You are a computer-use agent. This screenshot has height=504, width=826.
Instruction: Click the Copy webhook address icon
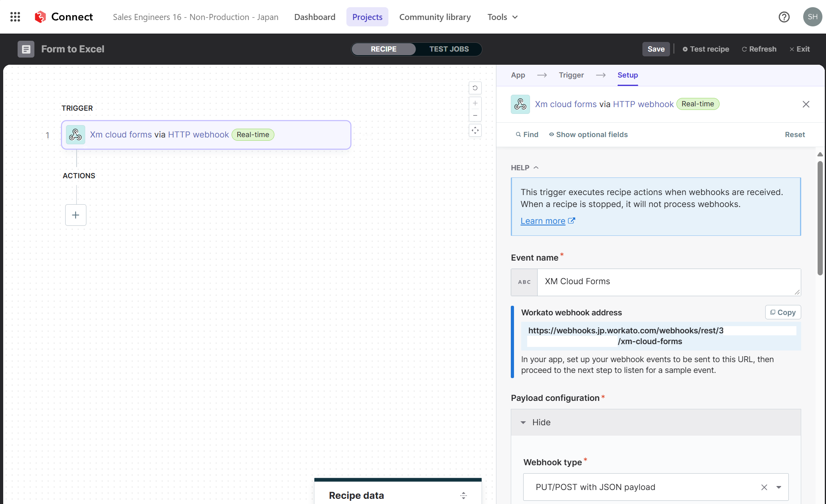tap(782, 313)
